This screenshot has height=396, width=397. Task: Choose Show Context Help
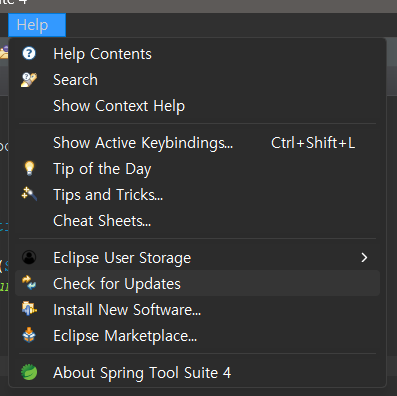[x=119, y=106]
